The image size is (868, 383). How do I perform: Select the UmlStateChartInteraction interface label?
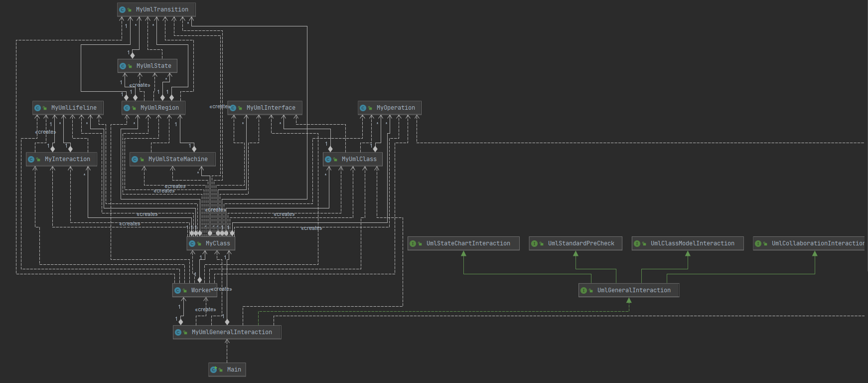tap(468, 243)
